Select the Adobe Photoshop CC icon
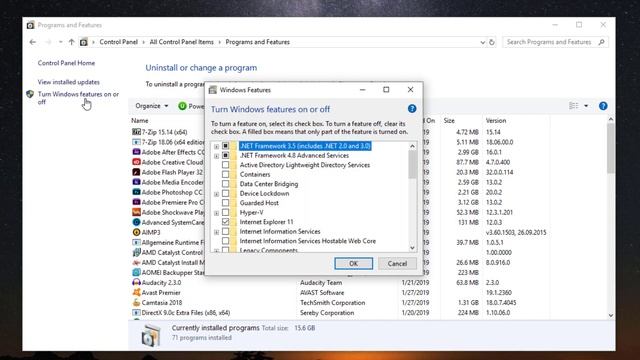Image resolution: width=640 pixels, height=360 pixels. click(136, 192)
